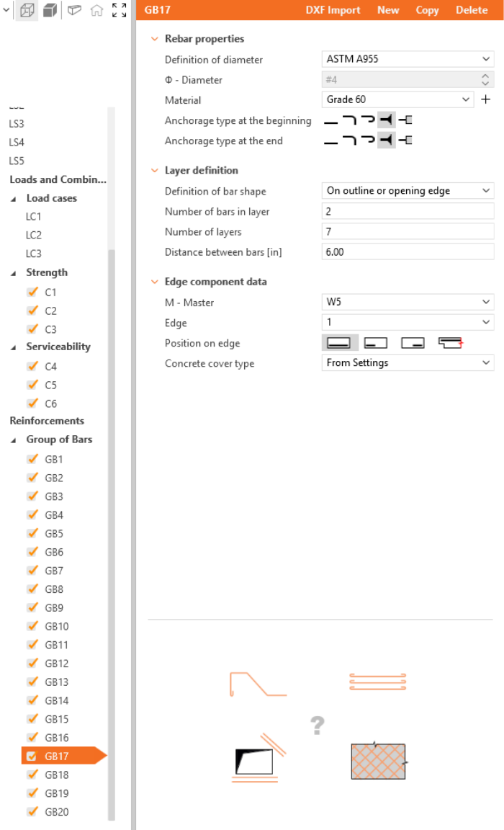Toggle the C2 strength combination checkbox
This screenshot has height=830, width=504.
tap(32, 311)
